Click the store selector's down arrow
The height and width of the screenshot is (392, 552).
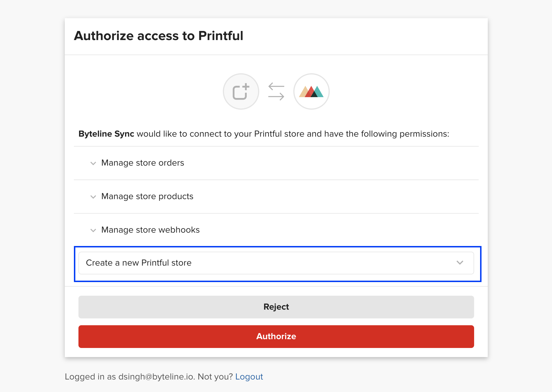[460, 263]
